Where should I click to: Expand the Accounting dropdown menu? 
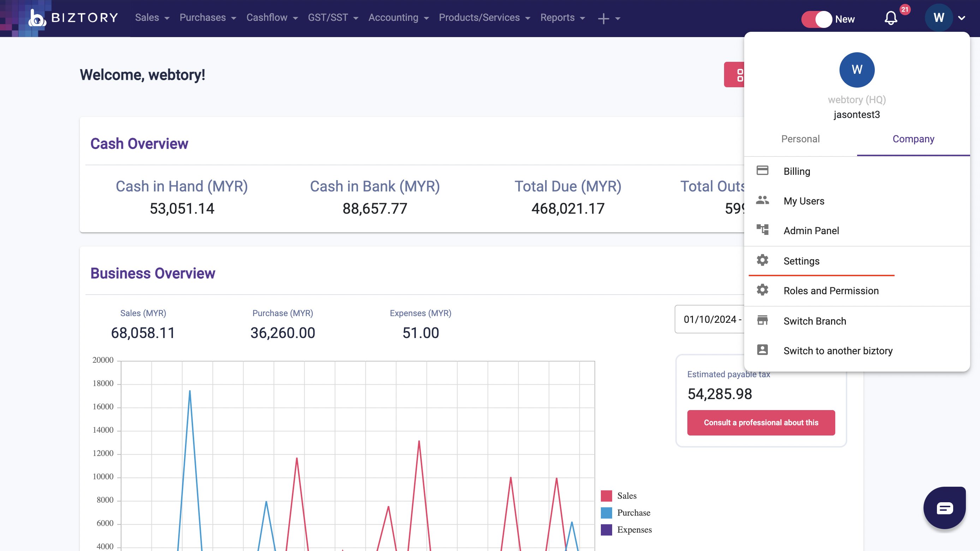tap(398, 18)
